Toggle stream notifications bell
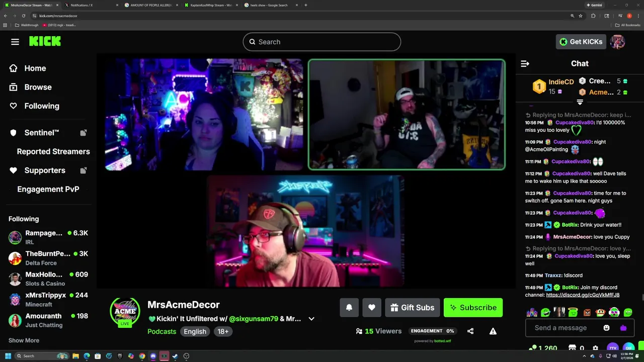This screenshot has height=362, width=644. pyautogui.click(x=349, y=308)
